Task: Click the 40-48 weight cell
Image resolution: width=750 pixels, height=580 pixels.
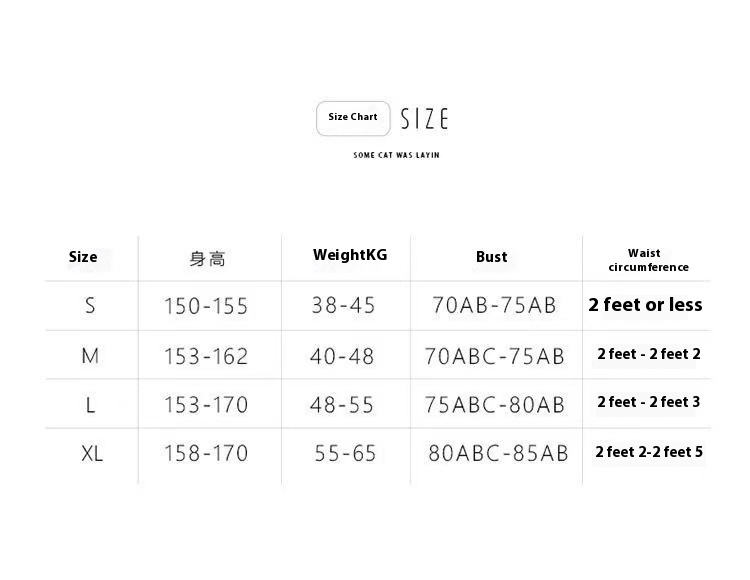Action: (342, 356)
